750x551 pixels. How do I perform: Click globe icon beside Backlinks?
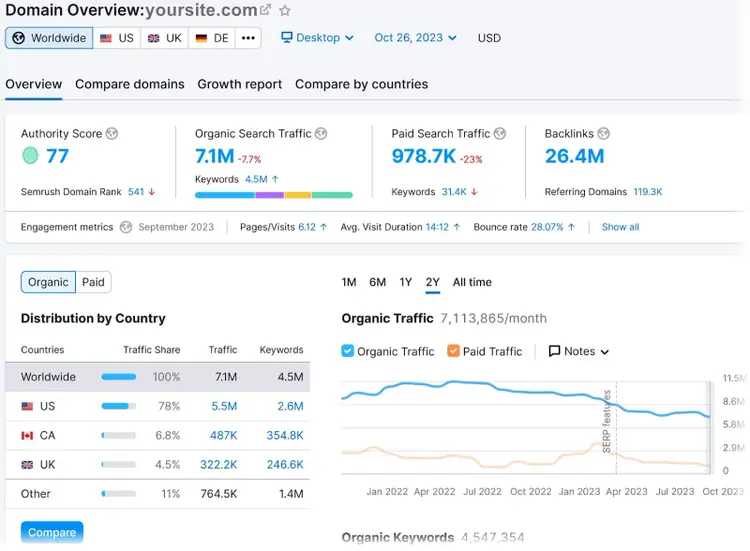[x=604, y=133]
